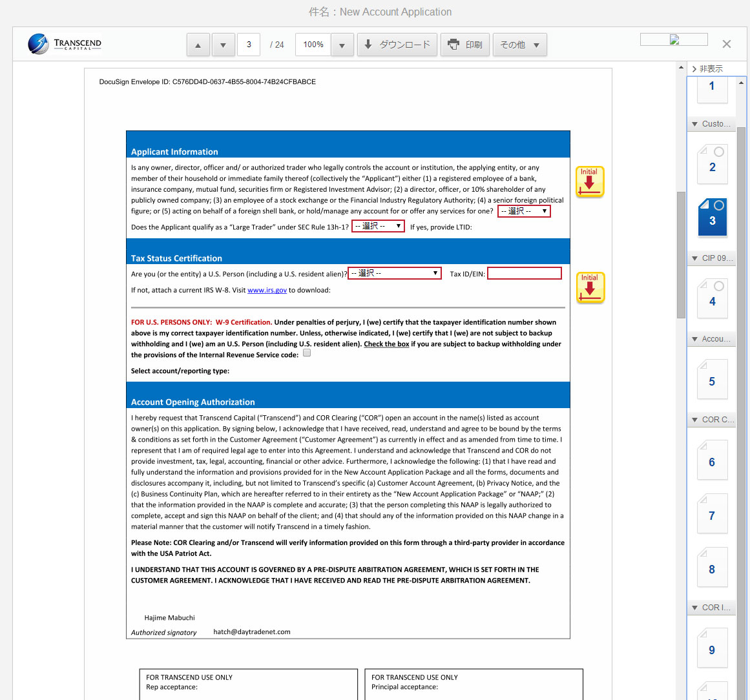The width and height of the screenshot is (750, 700).
Task: Click the Initial tag beside Applicant Information
Action: (589, 181)
